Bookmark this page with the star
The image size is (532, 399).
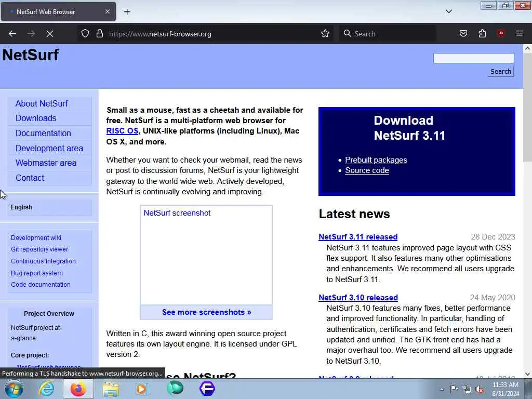325,34
